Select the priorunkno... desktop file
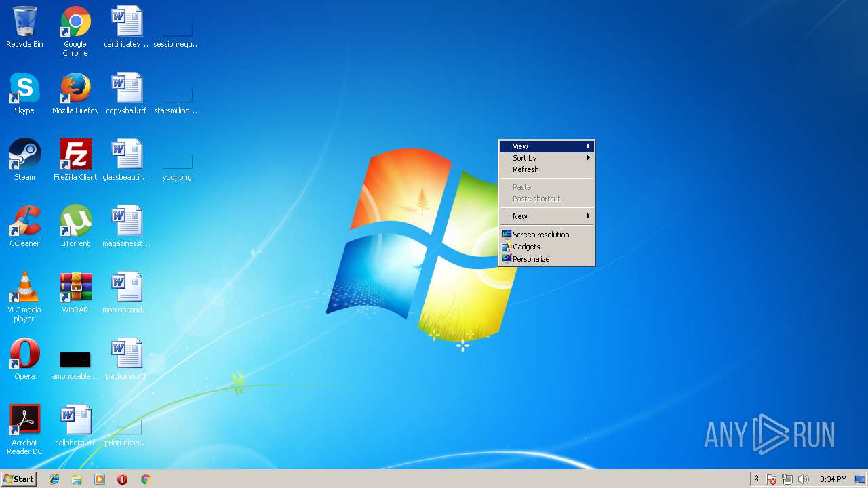 pyautogui.click(x=126, y=433)
